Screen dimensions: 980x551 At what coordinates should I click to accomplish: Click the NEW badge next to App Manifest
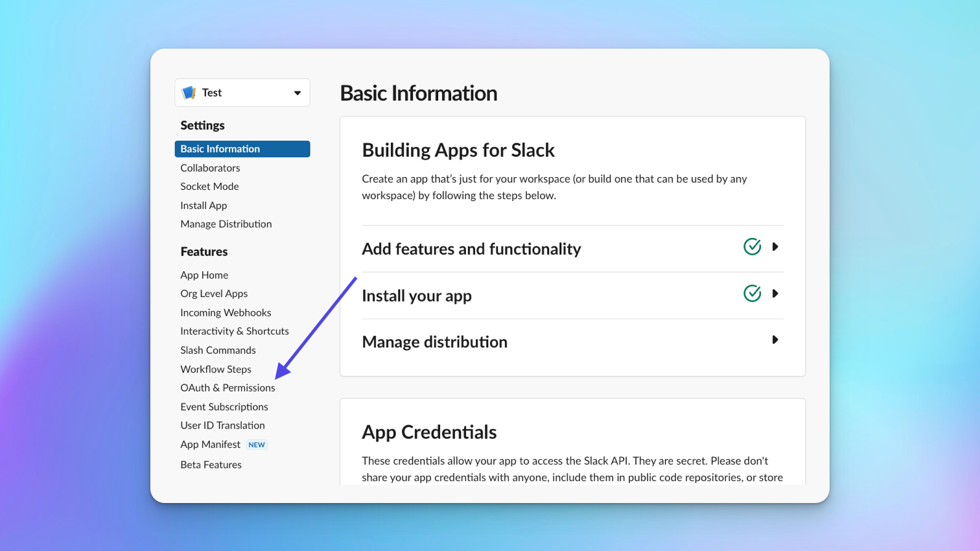(257, 445)
